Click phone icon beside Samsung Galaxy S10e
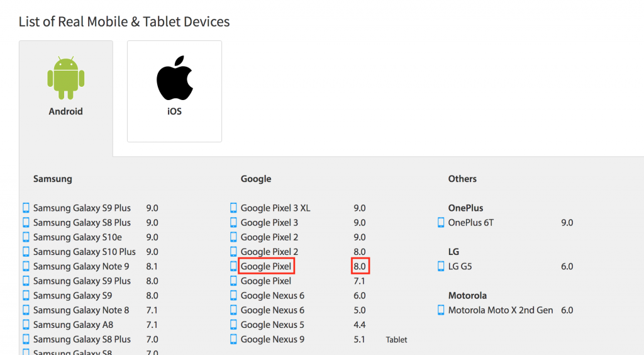The height and width of the screenshot is (355, 644). [x=26, y=237]
